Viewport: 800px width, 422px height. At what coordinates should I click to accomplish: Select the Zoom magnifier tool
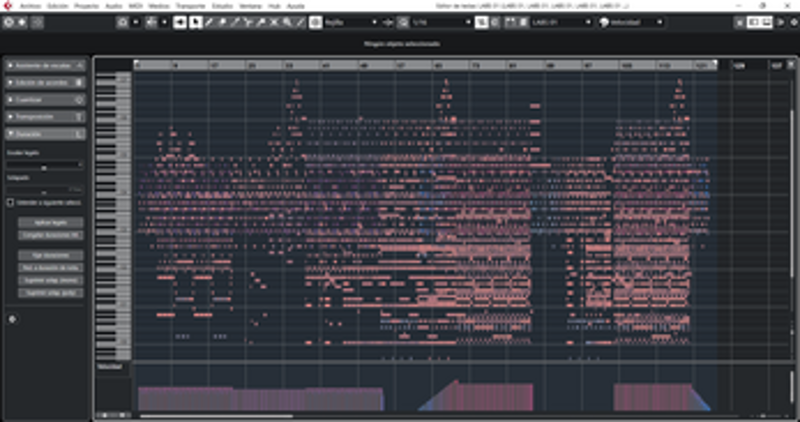point(286,21)
